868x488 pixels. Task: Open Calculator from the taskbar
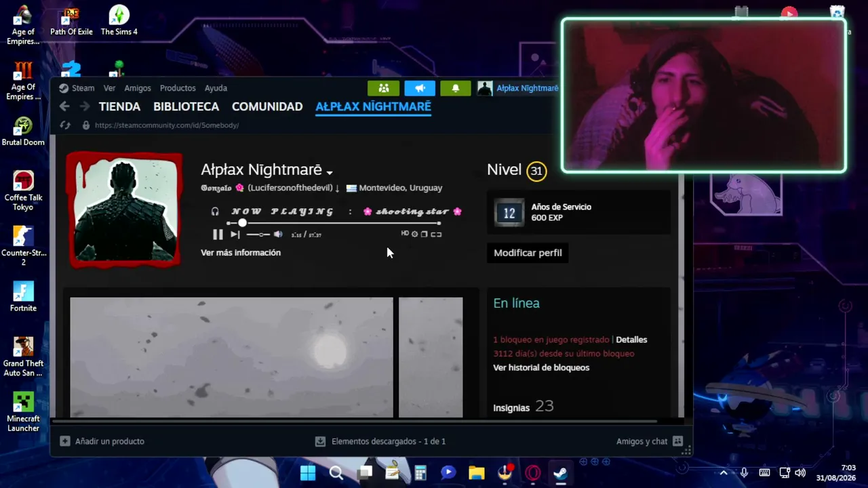420,472
